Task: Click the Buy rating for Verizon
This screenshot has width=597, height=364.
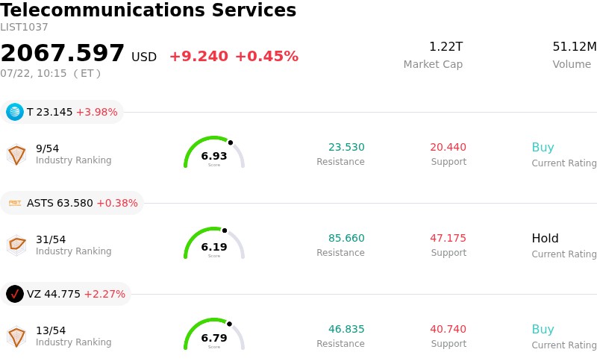Action: [x=543, y=329]
